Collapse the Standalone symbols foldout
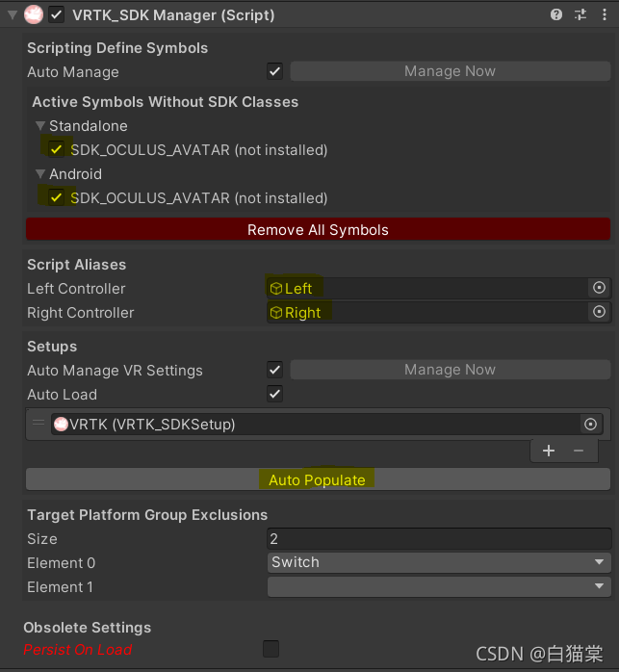The height and width of the screenshot is (672, 619). click(40, 125)
